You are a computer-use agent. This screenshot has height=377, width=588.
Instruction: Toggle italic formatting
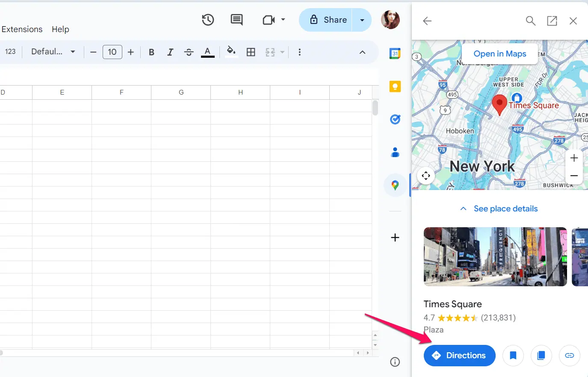pos(170,52)
